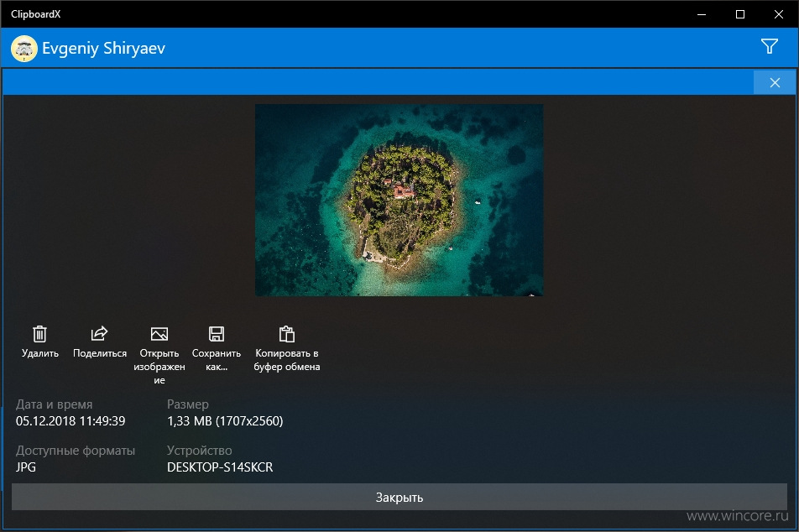Viewport: 799px width, 532px height.
Task: Click the Evgeniy Shiryaev account name
Action: pos(103,49)
